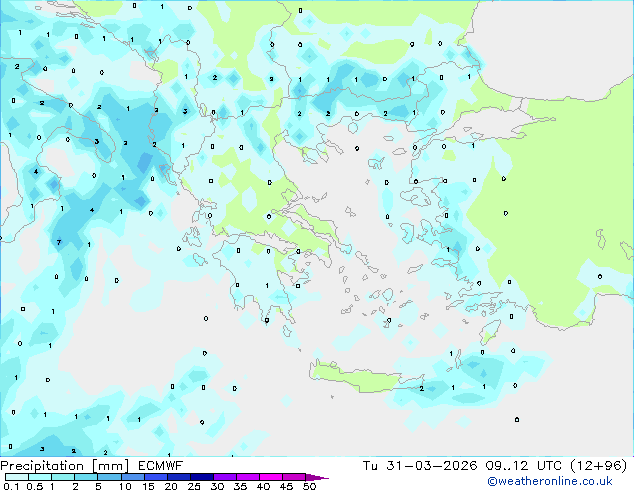The image size is (634, 490).
Task: Click the legend label "0.1"
Action: pyautogui.click(x=11, y=486)
